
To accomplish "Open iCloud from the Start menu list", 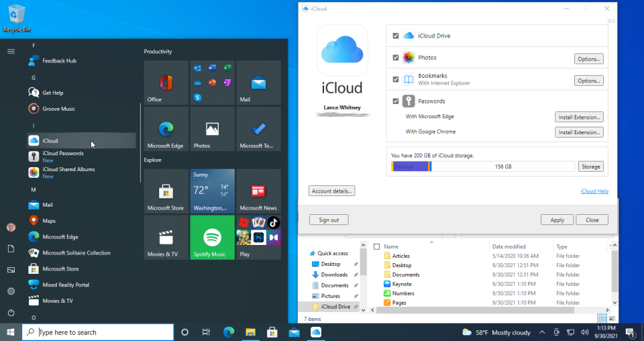I will coord(81,140).
